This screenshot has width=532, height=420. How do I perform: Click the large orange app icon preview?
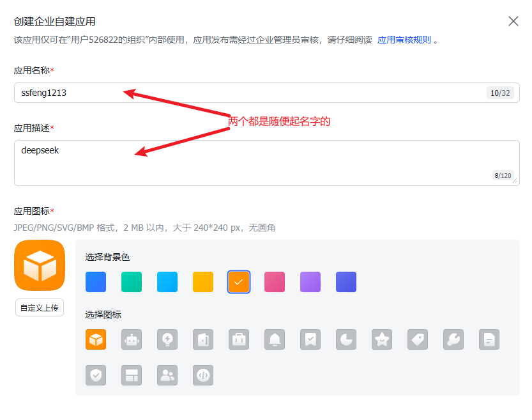[x=40, y=265]
